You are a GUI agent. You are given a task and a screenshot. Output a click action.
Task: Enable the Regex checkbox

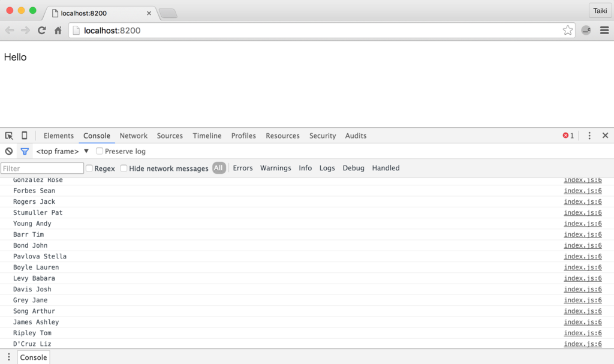tap(89, 168)
